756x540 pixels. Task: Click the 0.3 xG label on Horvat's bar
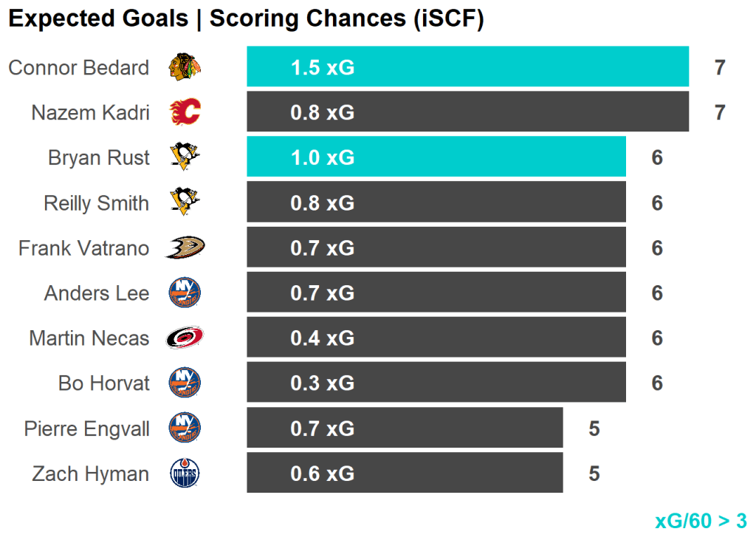[x=323, y=383]
